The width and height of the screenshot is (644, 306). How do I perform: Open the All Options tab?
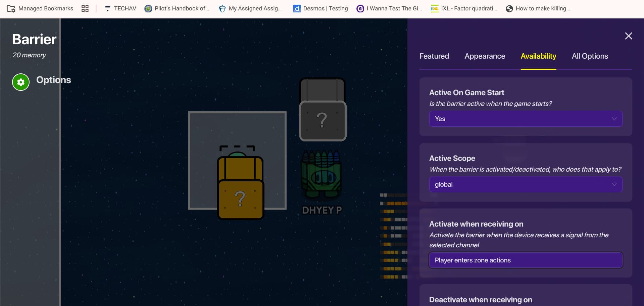click(590, 56)
